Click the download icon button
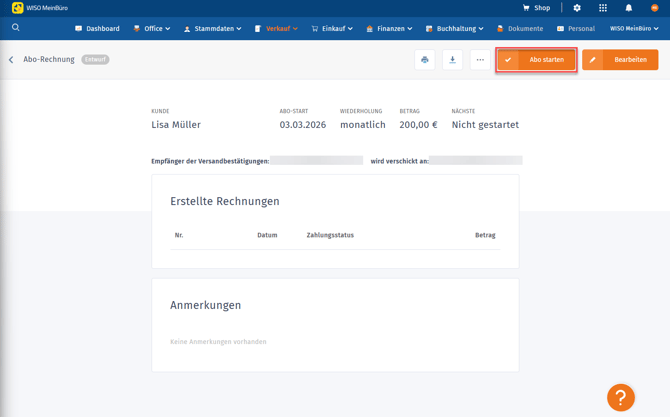The width and height of the screenshot is (670, 417). (x=452, y=60)
